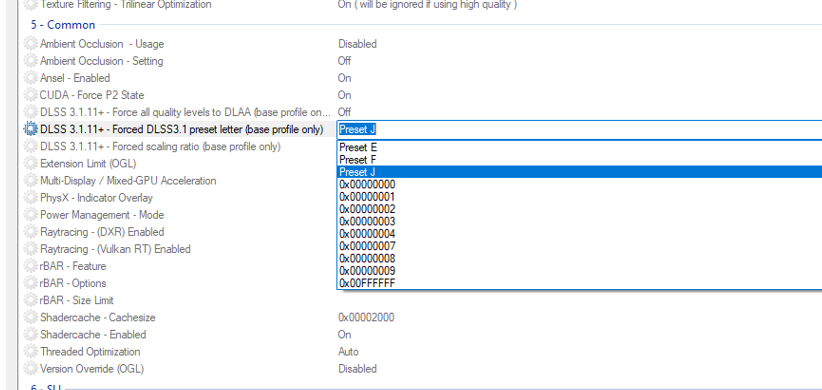Click gear icon beside Extension Limit (OGL)
The image size is (822, 390).
click(31, 164)
